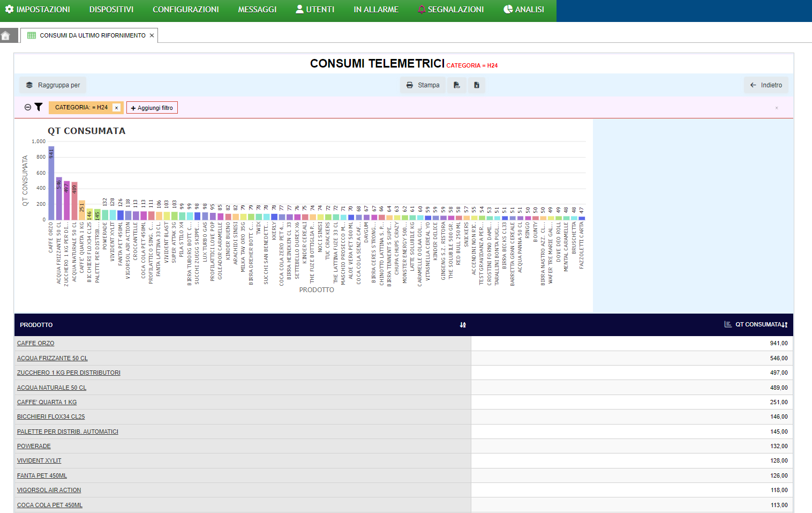Click the chart icon beside QT CONSUMATA header
Viewport: 812px width, 513px height.
pos(728,324)
